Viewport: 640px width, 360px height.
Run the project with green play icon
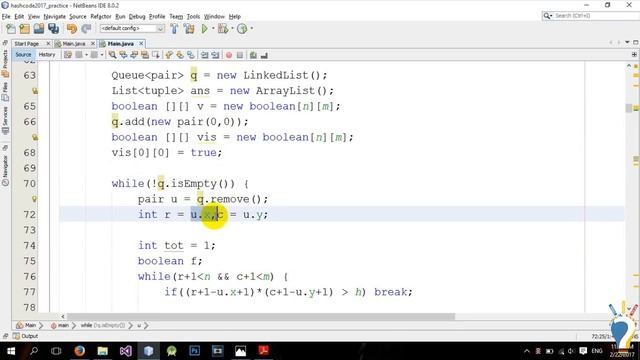point(204,29)
